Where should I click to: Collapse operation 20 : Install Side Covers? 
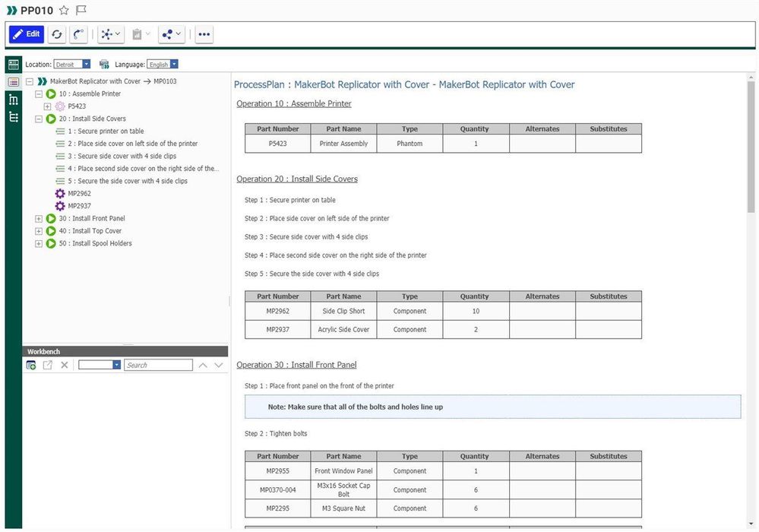click(39, 119)
